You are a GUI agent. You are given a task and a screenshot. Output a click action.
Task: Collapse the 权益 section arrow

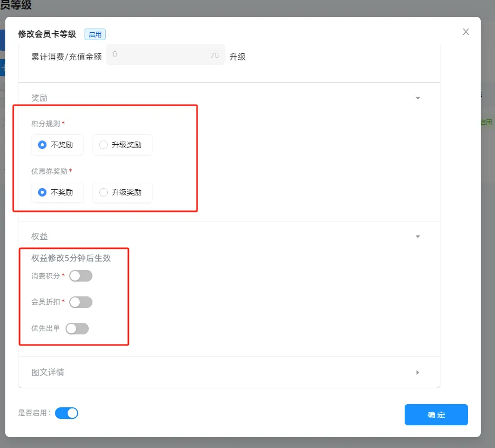pos(417,237)
